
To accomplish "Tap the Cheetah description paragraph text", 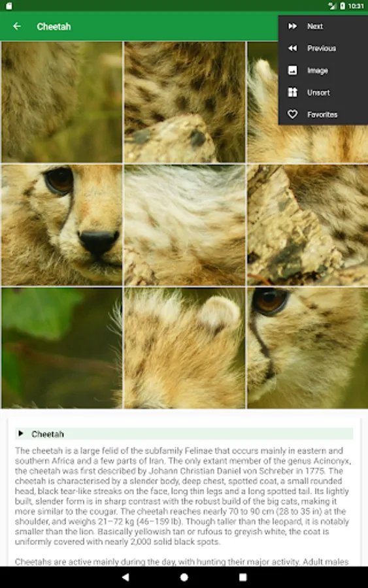I will click(x=182, y=496).
